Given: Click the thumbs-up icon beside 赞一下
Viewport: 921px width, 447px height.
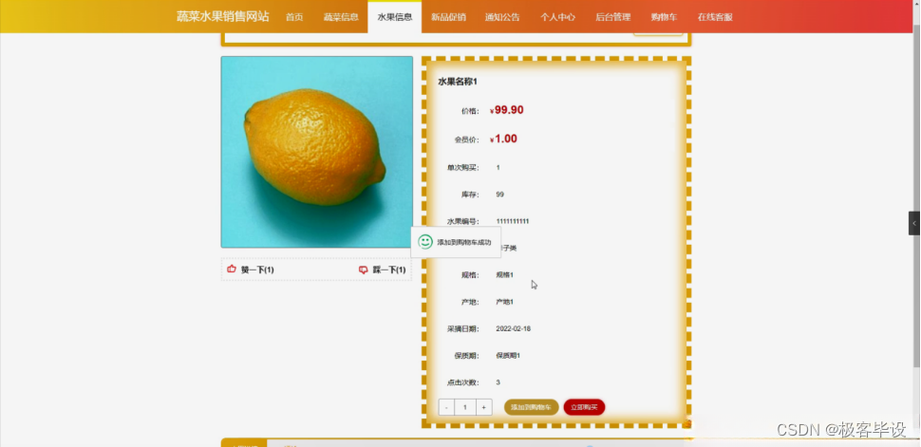Looking at the screenshot, I should [231, 269].
